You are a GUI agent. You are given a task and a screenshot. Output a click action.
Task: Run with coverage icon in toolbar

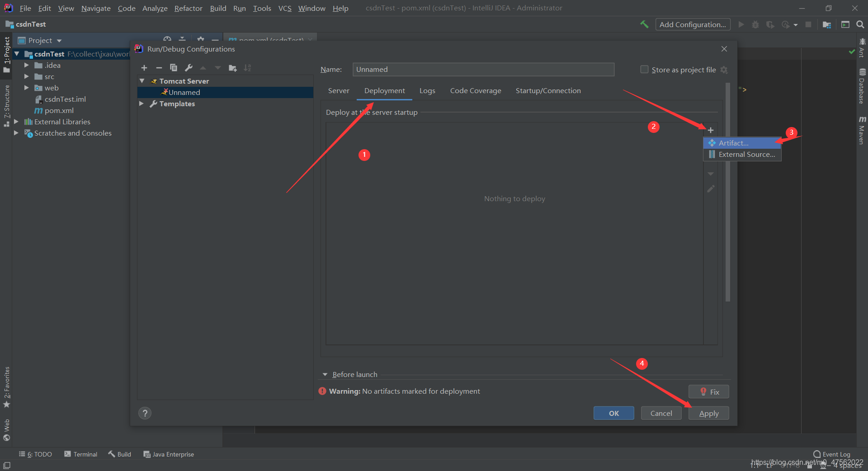pos(770,24)
